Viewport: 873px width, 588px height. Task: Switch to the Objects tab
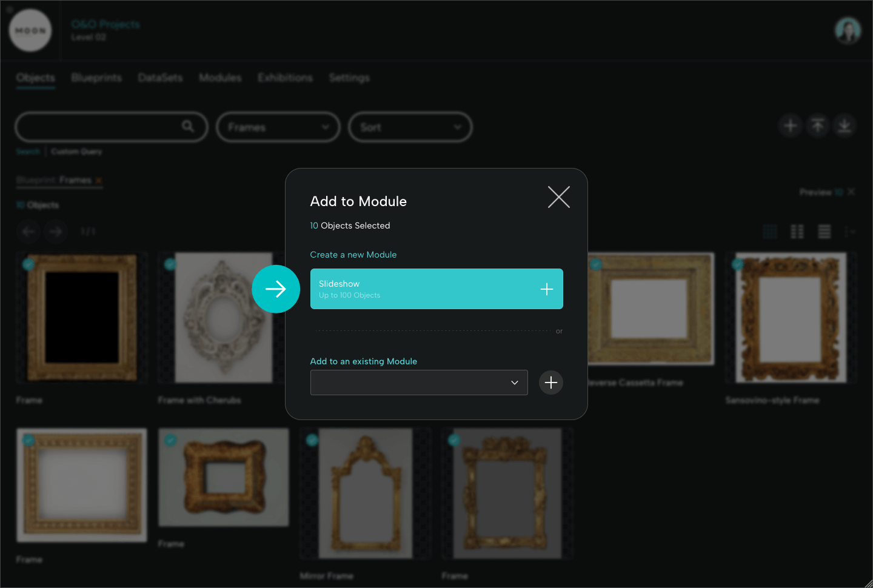pos(36,78)
